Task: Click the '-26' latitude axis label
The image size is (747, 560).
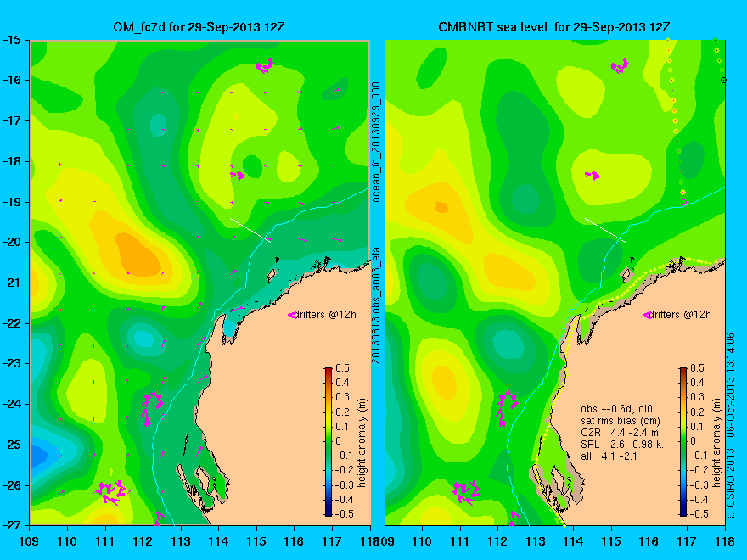Action: (12, 485)
